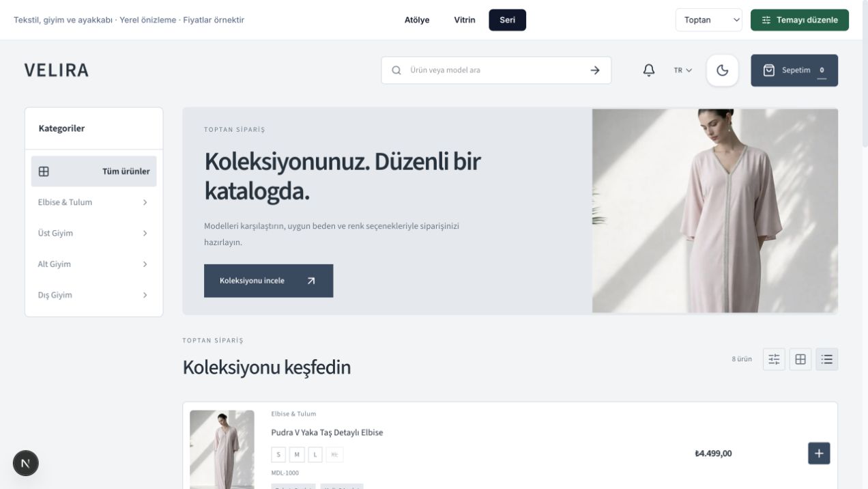
Task: Focus the Ürün veya model ara field
Action: pyautogui.click(x=495, y=70)
